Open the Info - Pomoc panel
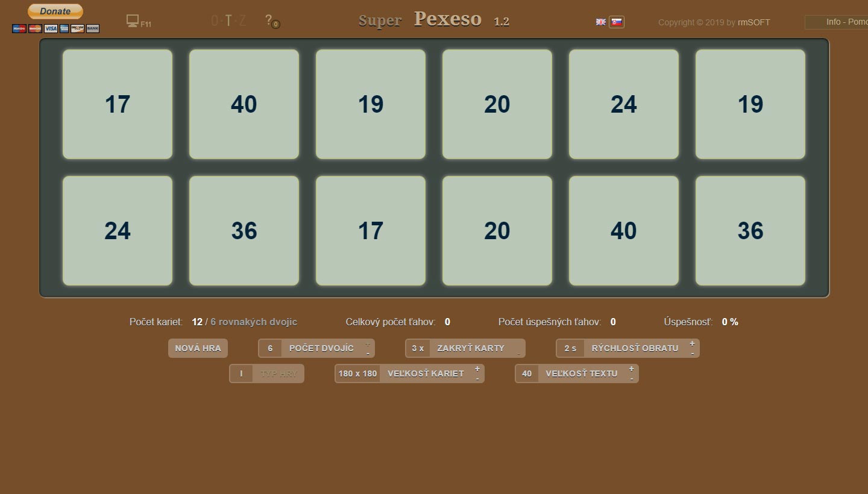868x494 pixels. click(837, 22)
